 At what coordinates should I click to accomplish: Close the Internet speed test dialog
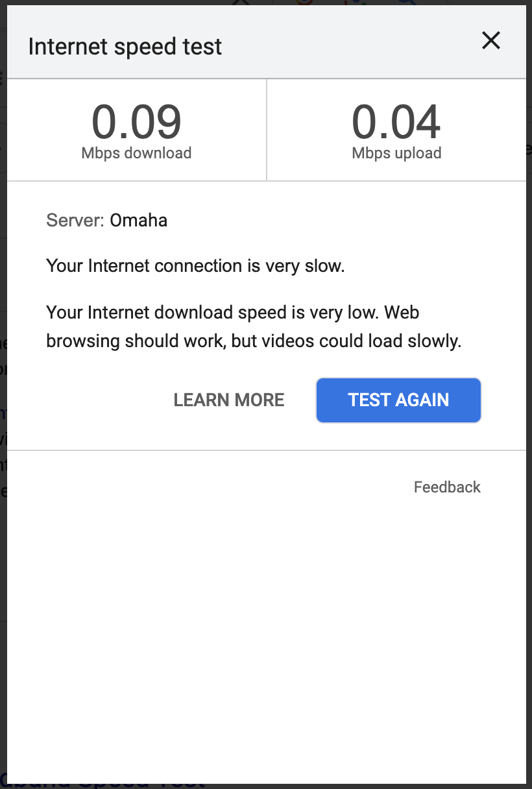[x=491, y=41]
